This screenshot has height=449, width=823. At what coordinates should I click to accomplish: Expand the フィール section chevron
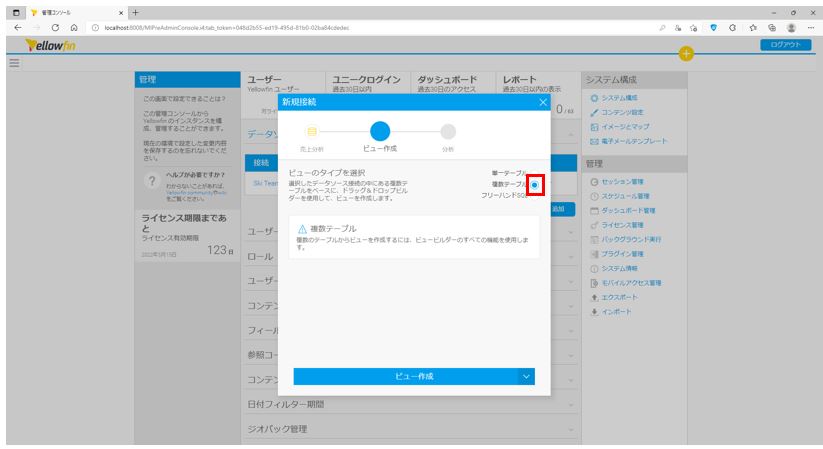click(x=571, y=331)
